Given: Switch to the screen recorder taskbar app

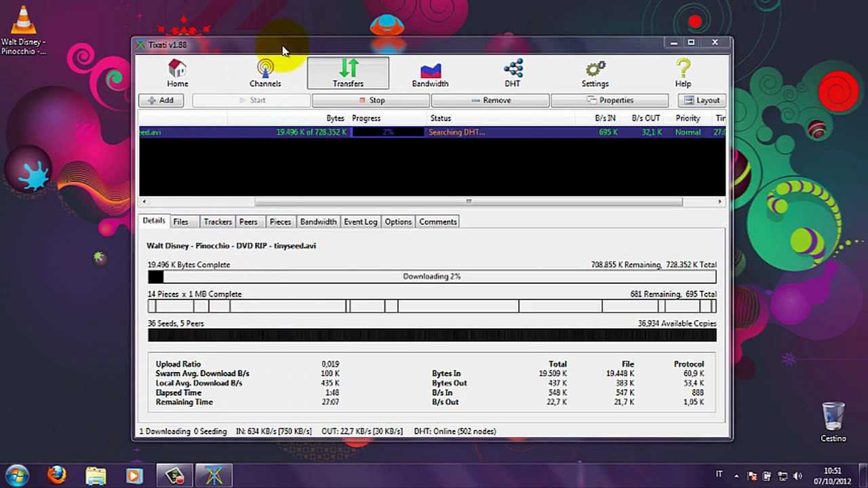Looking at the screenshot, I should click(x=175, y=475).
